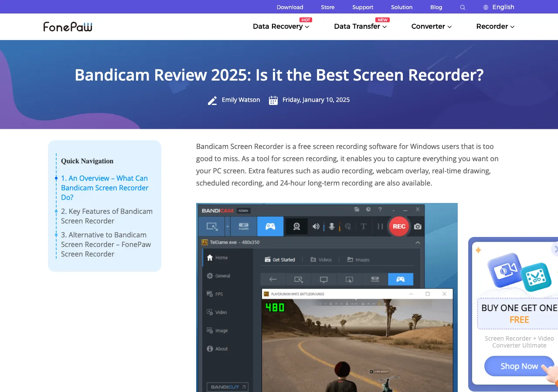Select About in Bandicam sidebar
The height and width of the screenshot is (392, 558).
[x=217, y=349]
